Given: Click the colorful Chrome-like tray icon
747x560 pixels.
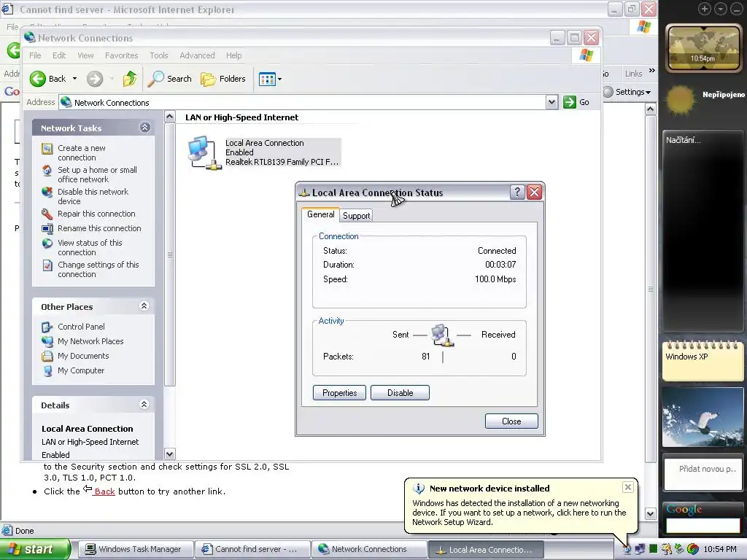Looking at the screenshot, I should pos(693,549).
